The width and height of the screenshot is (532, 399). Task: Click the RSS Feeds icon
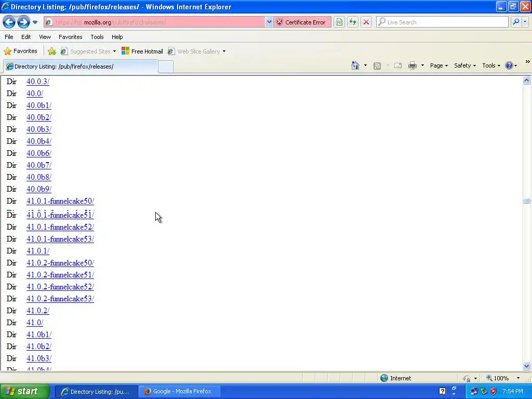point(377,66)
